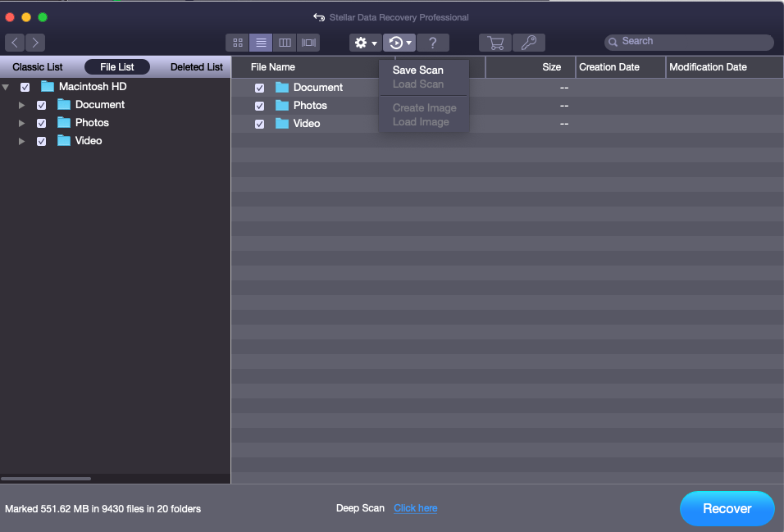The width and height of the screenshot is (784, 532).
Task: Click the activation key icon
Action: pyautogui.click(x=529, y=43)
